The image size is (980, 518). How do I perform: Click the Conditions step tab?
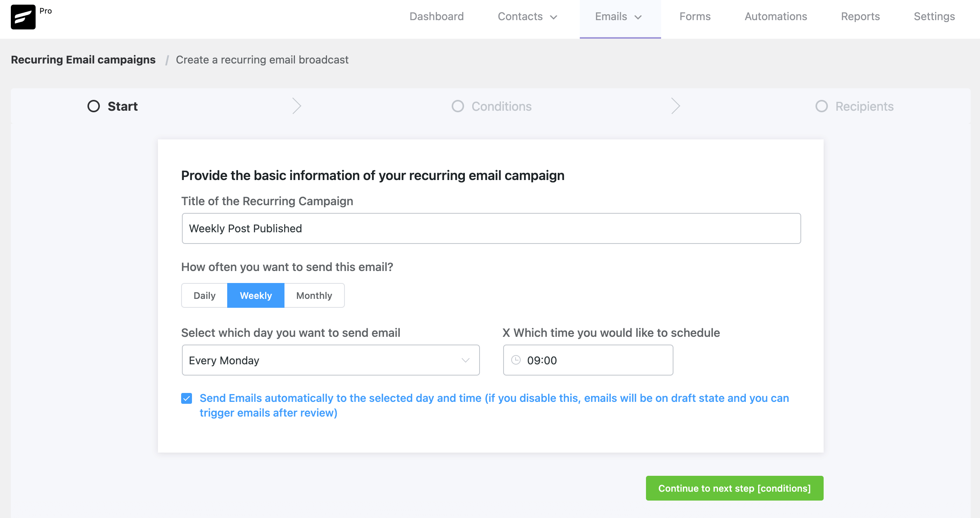pyautogui.click(x=491, y=106)
